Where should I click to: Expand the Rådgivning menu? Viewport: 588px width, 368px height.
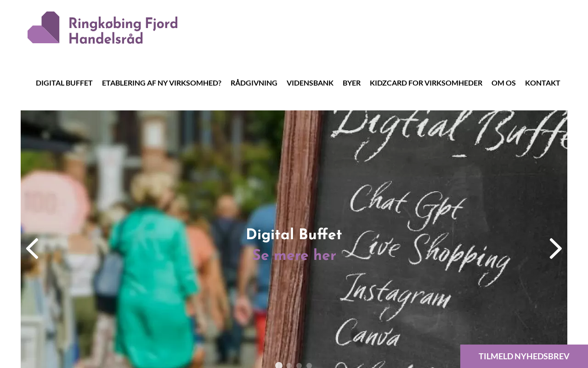tap(254, 83)
